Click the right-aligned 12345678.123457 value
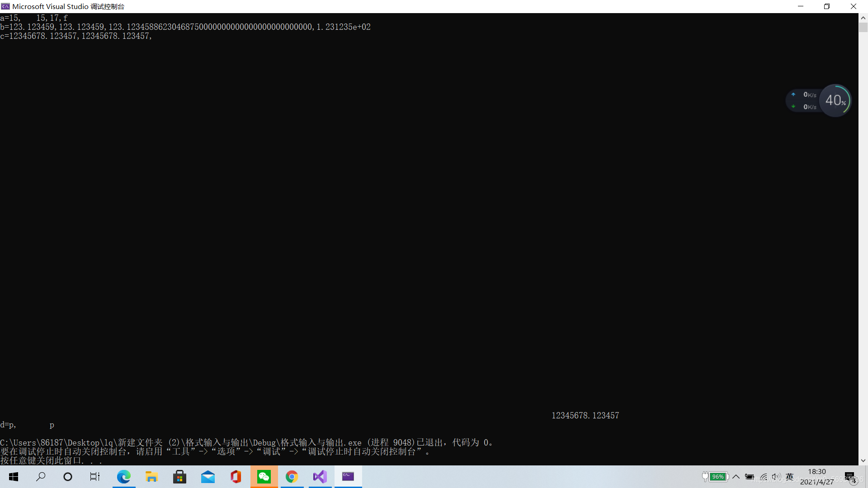Screen dimensions: 868x488 tap(585, 416)
